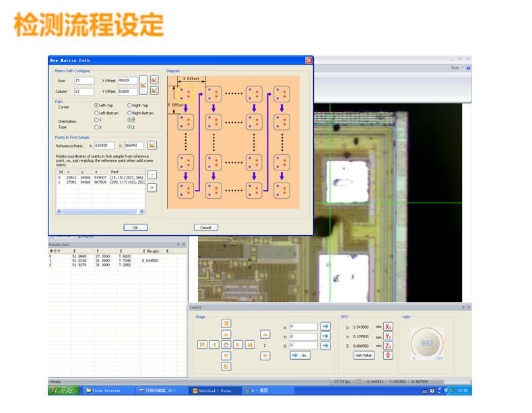Adjust the Light dial showing 992
Screen dimensions: 532x413
coord(427,343)
